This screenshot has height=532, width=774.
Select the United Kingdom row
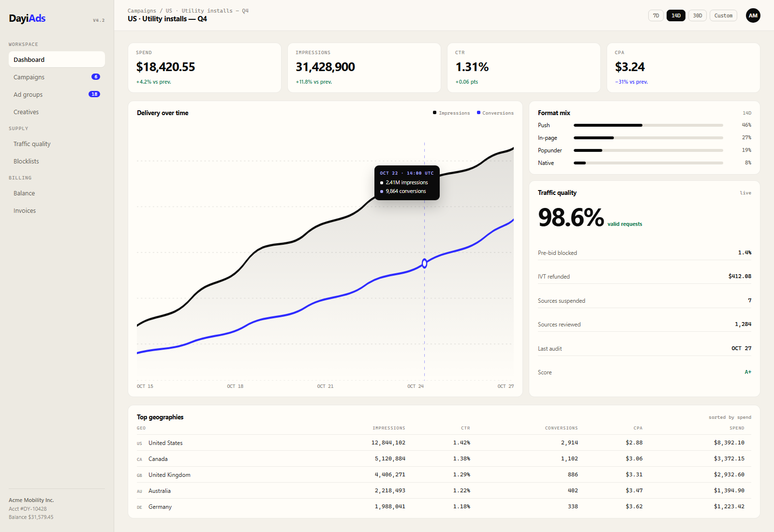(444, 474)
